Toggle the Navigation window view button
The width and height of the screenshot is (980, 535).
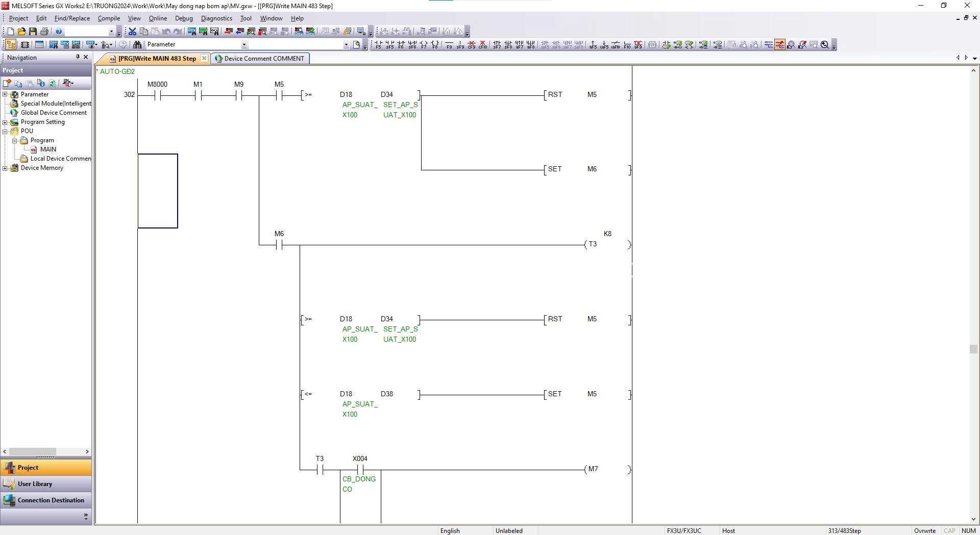(x=11, y=45)
